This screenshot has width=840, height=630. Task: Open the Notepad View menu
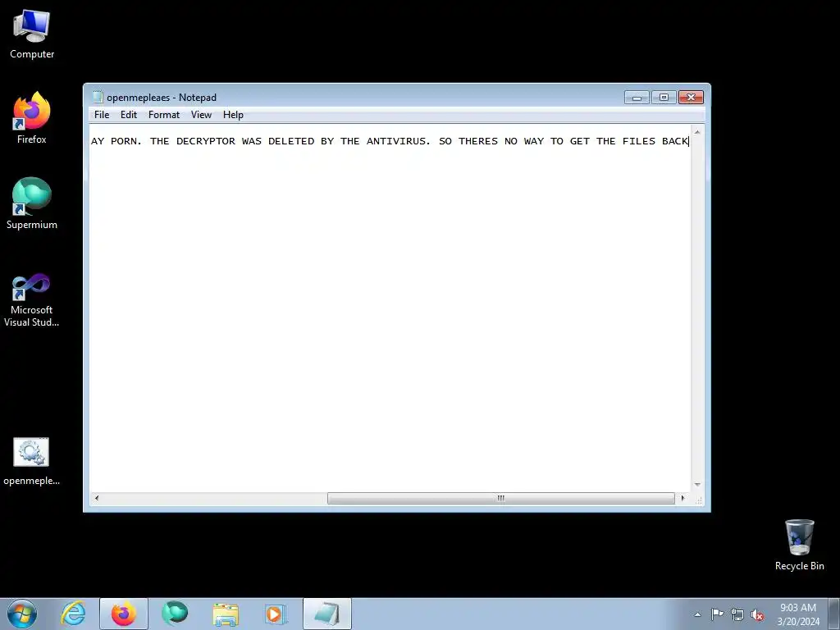[202, 115]
